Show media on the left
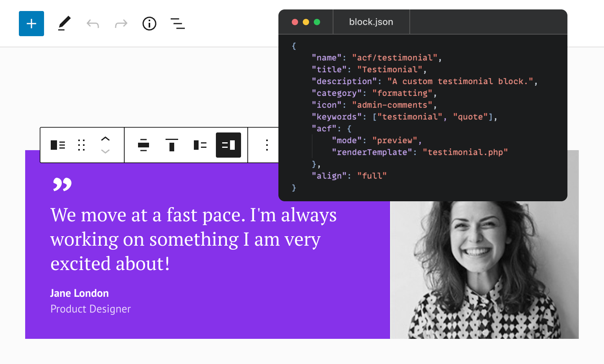Screen dimensions: 604x364 tap(200, 145)
